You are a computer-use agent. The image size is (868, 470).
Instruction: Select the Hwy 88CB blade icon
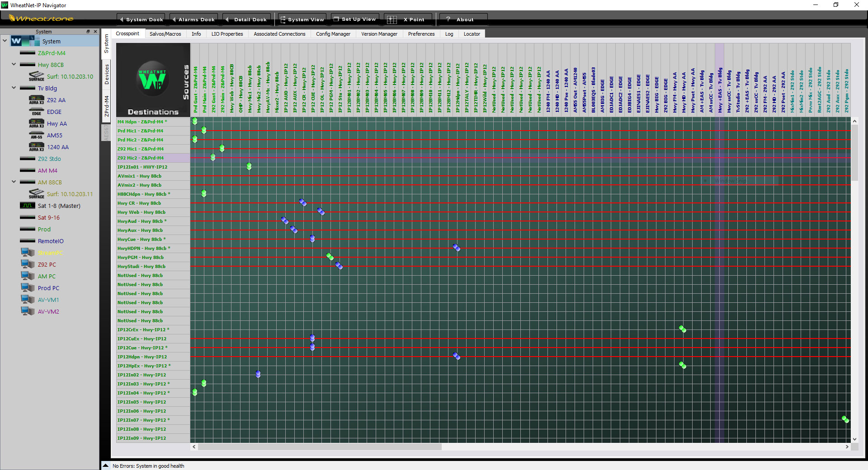[x=28, y=65]
